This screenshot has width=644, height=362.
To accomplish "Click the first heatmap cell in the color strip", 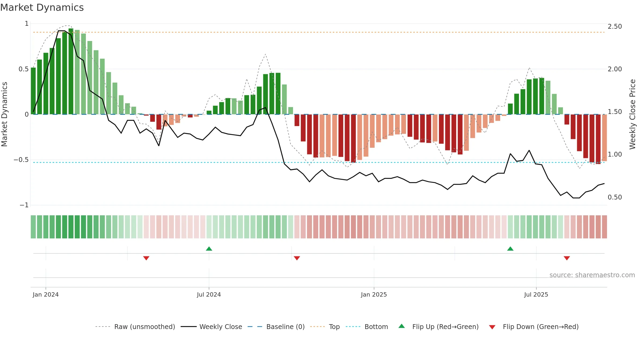I will [x=33, y=227].
